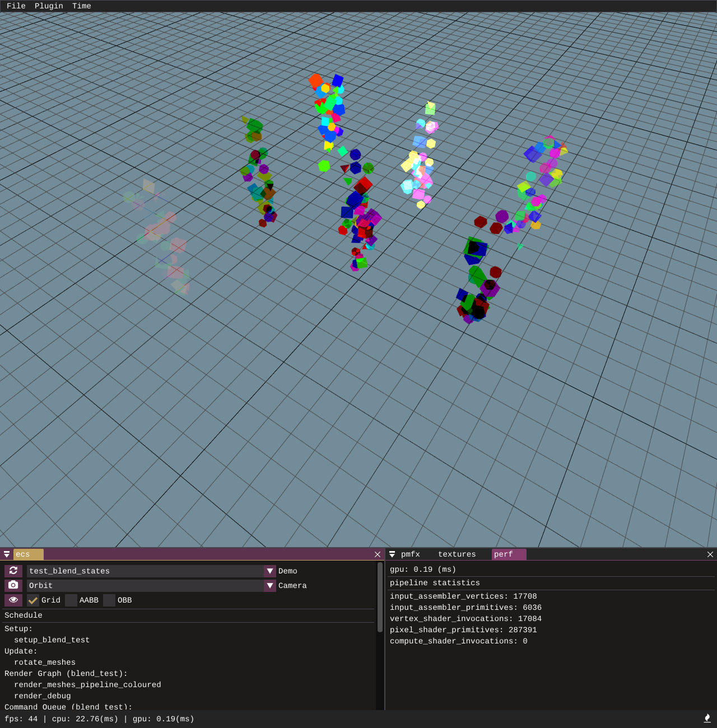Uncheck the Grid checkbox
This screenshot has height=728, width=717.
(x=33, y=600)
